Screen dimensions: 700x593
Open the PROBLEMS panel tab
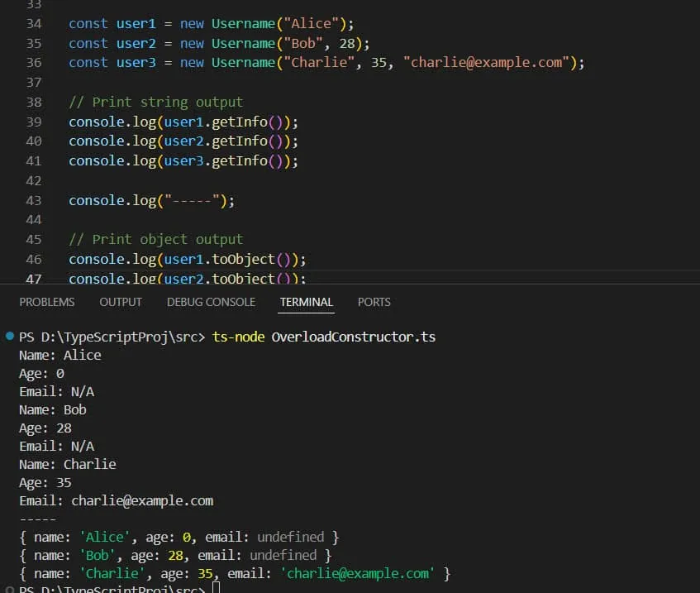pos(47,302)
